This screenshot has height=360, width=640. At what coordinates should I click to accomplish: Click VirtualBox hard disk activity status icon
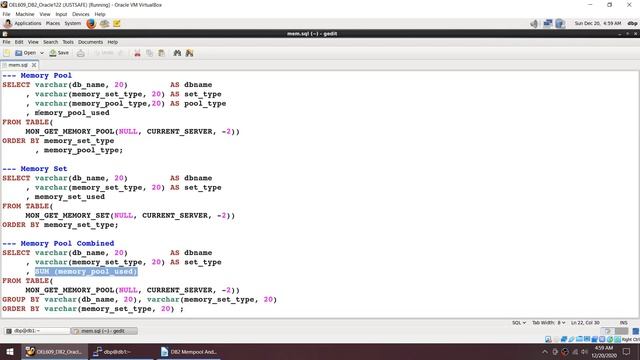(548, 340)
